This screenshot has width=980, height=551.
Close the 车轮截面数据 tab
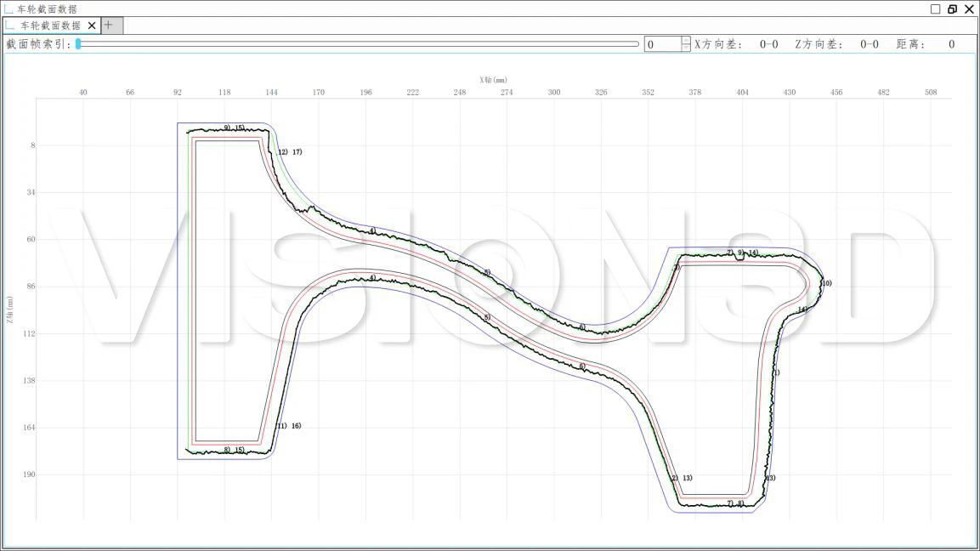coord(92,26)
